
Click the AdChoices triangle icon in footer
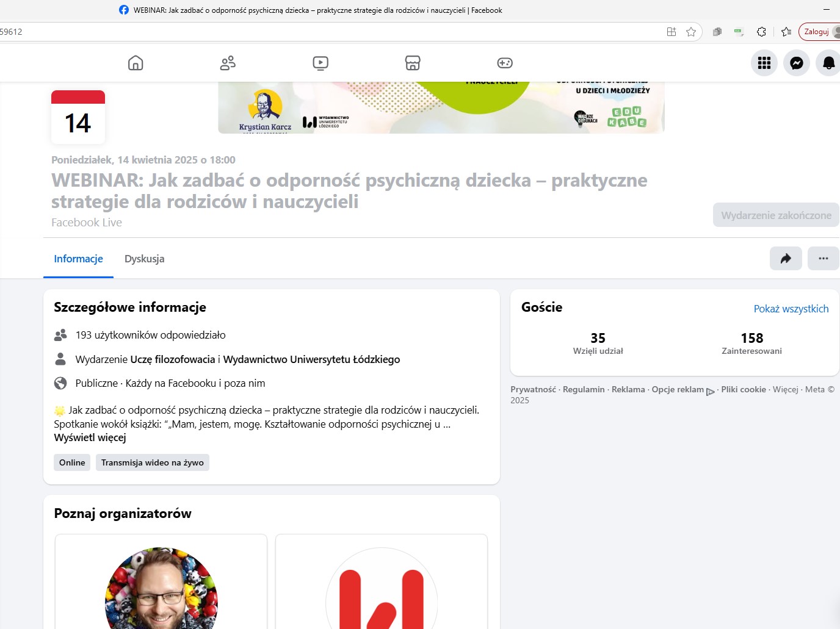pos(711,392)
